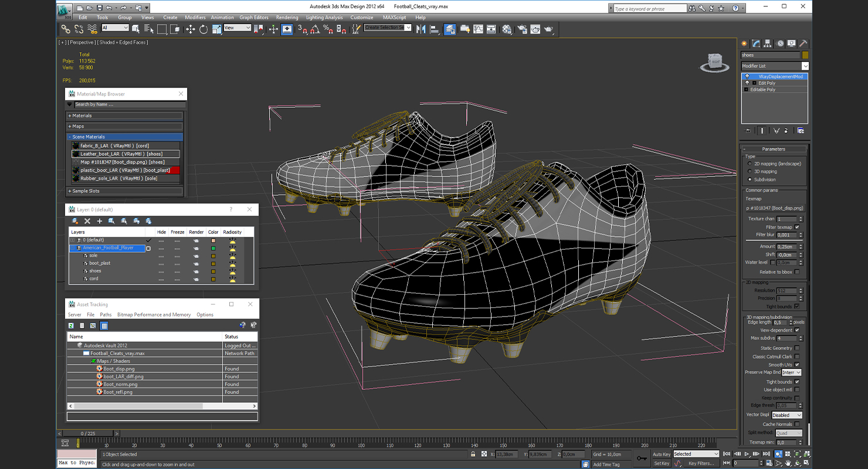Open the selection filter All dropdown

pos(116,28)
